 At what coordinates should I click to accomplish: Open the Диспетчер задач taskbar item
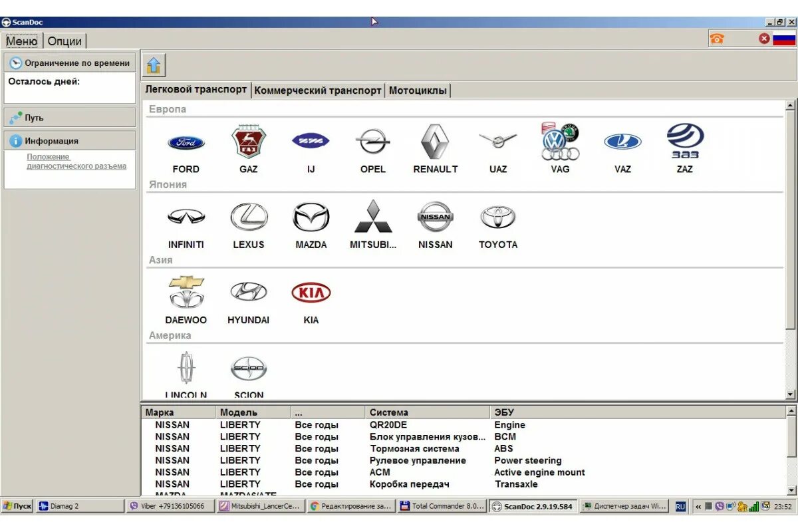click(x=624, y=506)
